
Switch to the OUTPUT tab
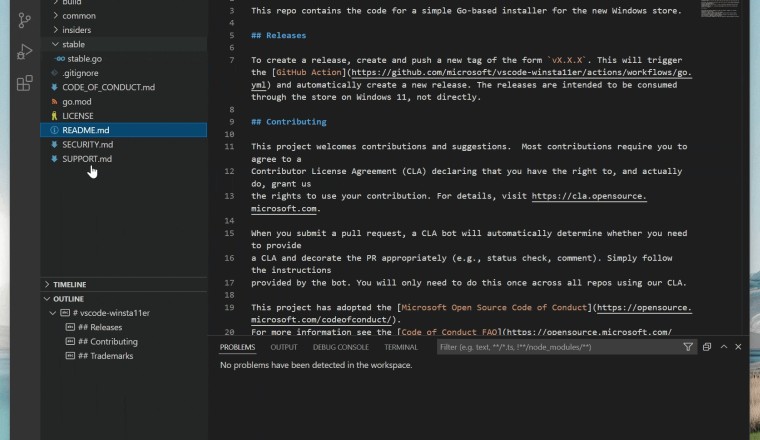coord(284,347)
